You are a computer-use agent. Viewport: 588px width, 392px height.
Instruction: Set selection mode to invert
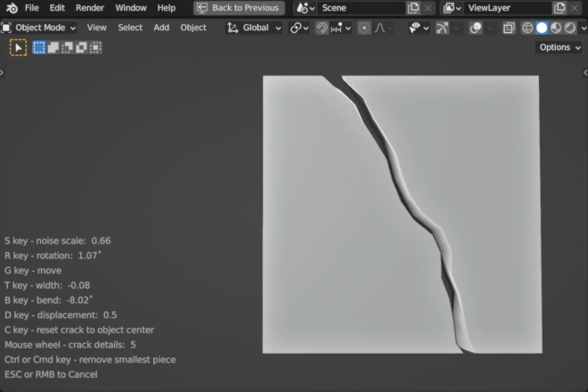coord(81,47)
